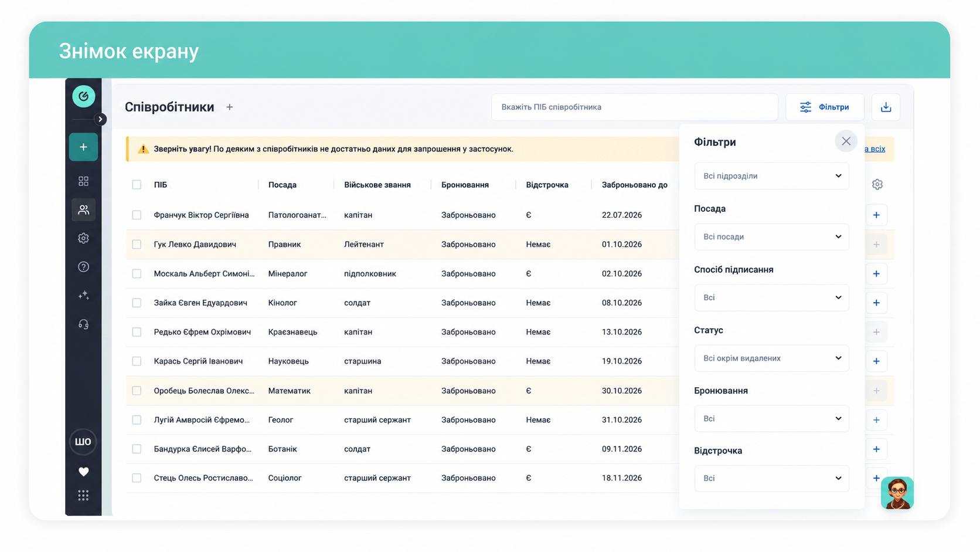Expand the sidebar with the arrow chevron
The image size is (980, 552).
point(100,119)
